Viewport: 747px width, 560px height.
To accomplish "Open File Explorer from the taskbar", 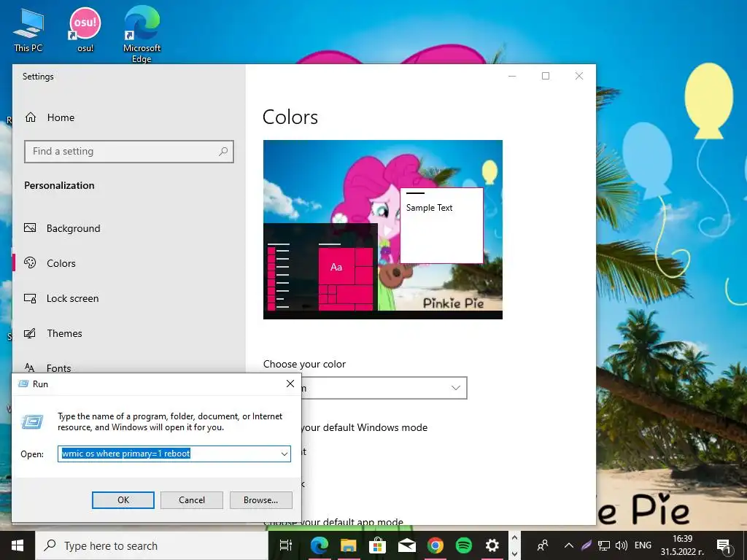I will click(348, 545).
